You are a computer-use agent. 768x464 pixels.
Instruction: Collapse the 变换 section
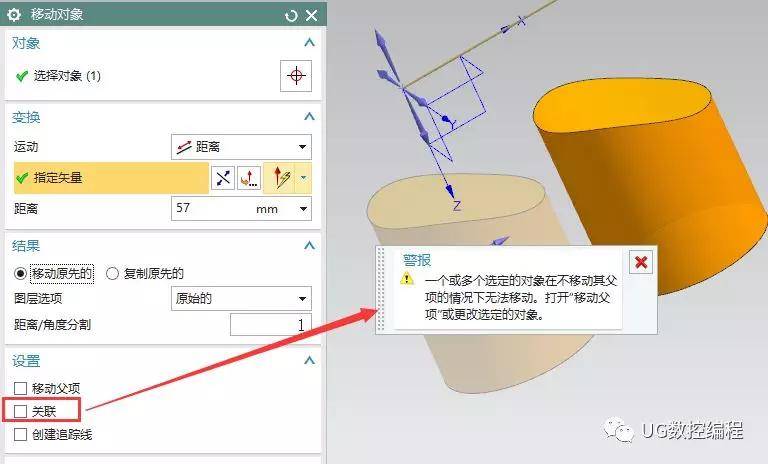(x=309, y=117)
